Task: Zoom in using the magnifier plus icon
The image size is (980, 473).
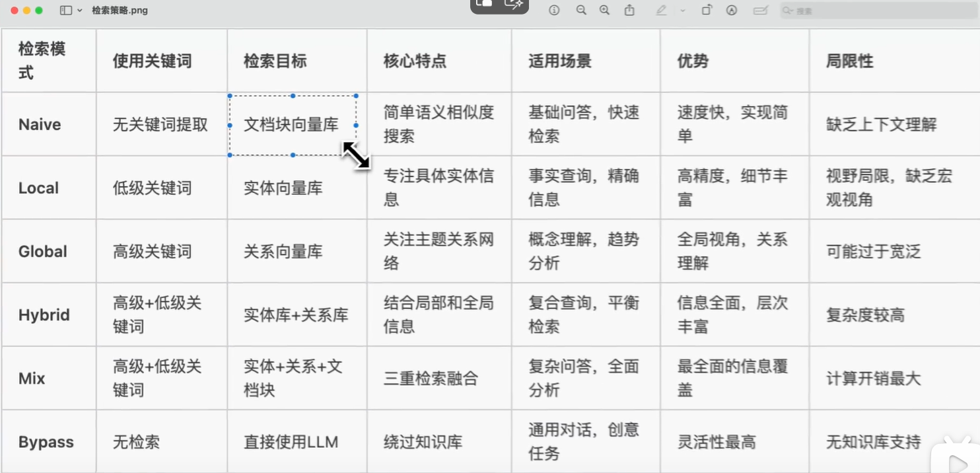Action: pos(604,11)
